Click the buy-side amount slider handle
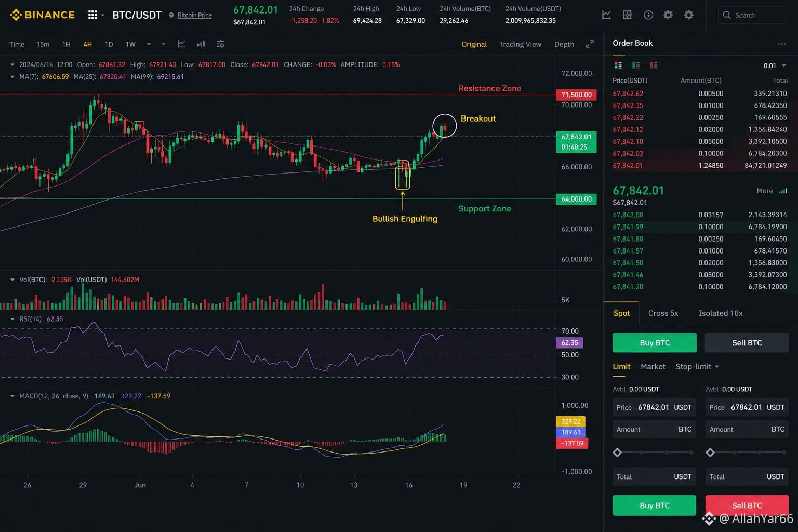Image resolution: width=798 pixels, height=532 pixels. point(617,453)
